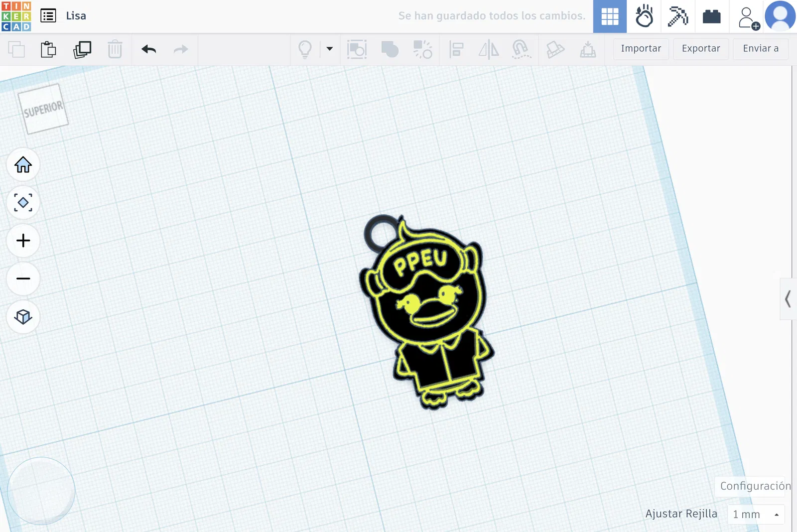Select the PPEU keychain model

[426, 313]
